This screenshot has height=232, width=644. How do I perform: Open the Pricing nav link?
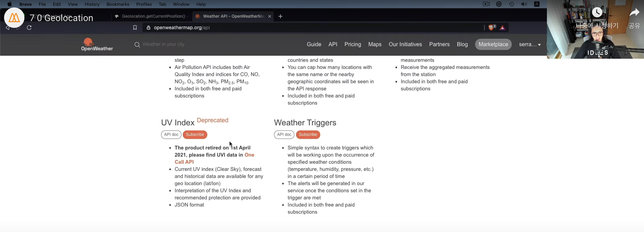coord(353,44)
